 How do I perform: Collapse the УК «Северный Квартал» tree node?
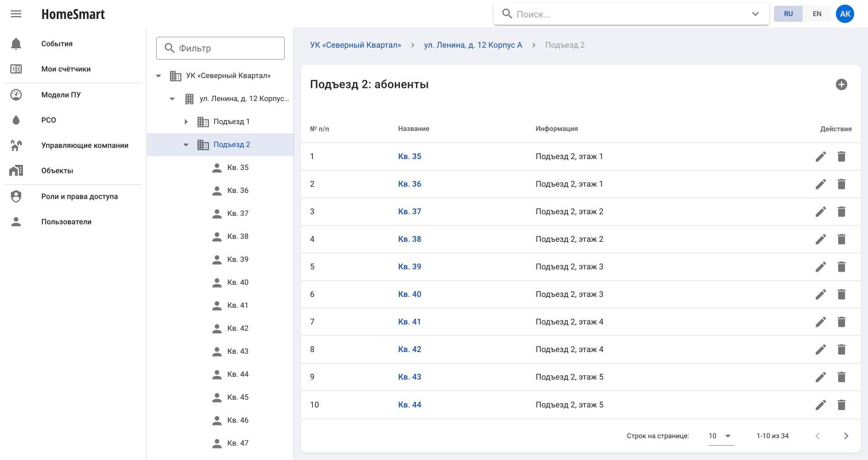(158, 76)
